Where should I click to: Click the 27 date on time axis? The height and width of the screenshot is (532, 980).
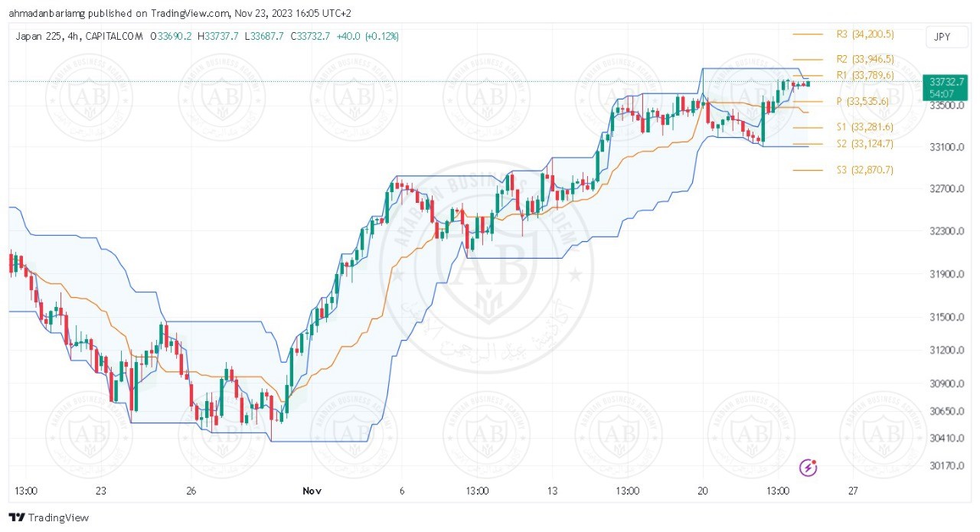point(853,490)
